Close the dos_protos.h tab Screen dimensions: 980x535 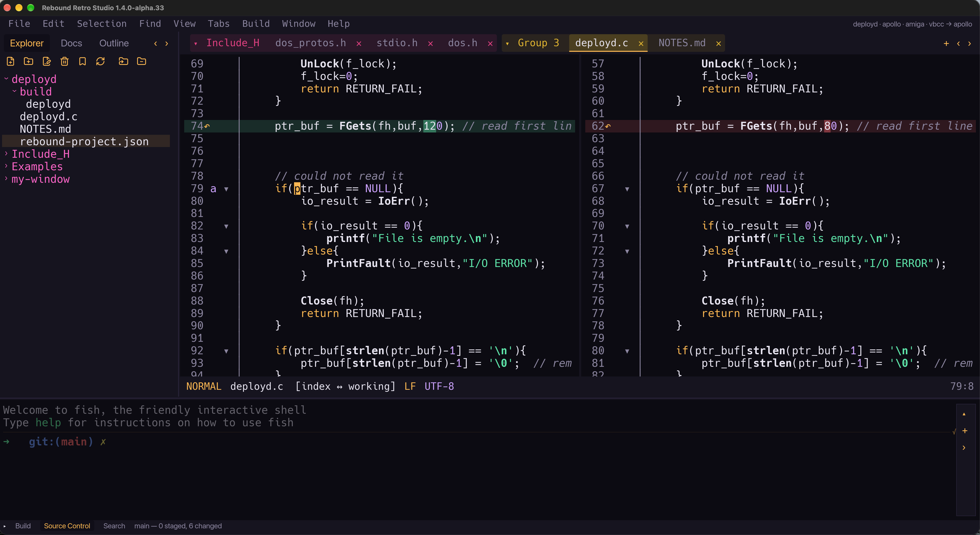359,44
